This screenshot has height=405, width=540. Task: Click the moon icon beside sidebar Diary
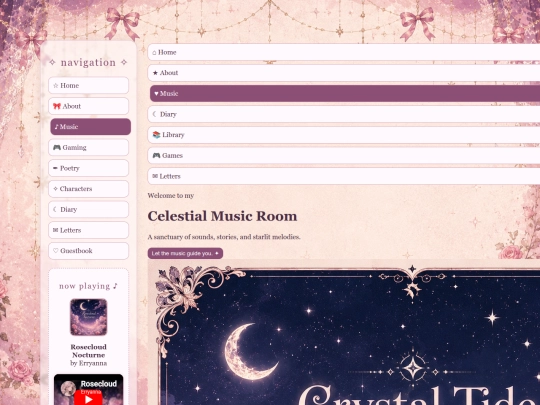point(55,209)
